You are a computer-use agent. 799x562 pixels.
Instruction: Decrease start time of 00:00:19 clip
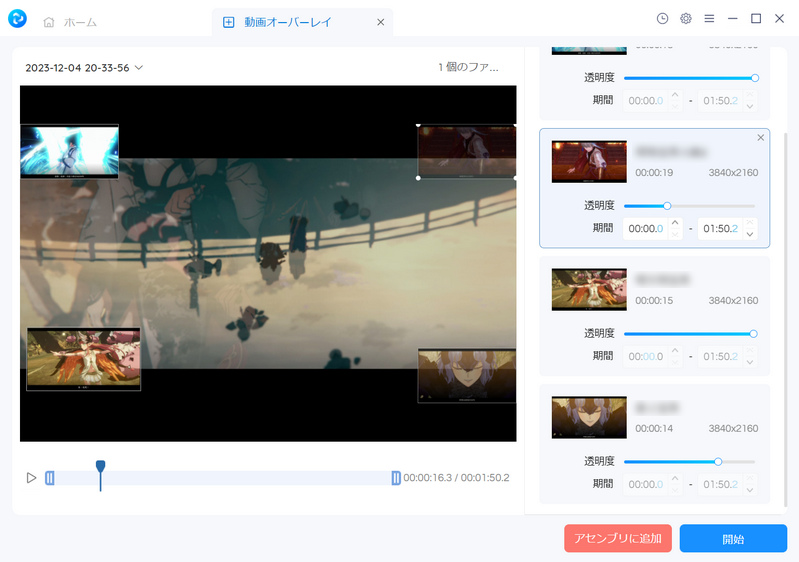pyautogui.click(x=675, y=234)
